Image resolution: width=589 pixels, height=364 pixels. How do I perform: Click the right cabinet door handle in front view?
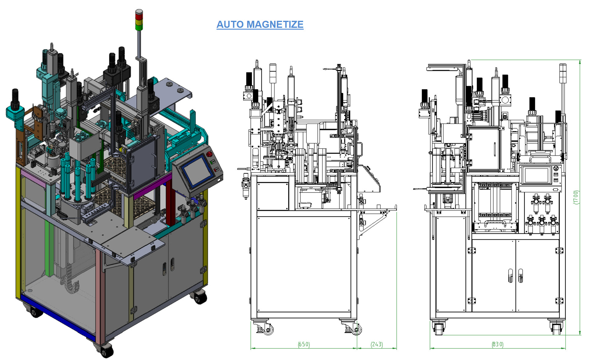(520, 276)
